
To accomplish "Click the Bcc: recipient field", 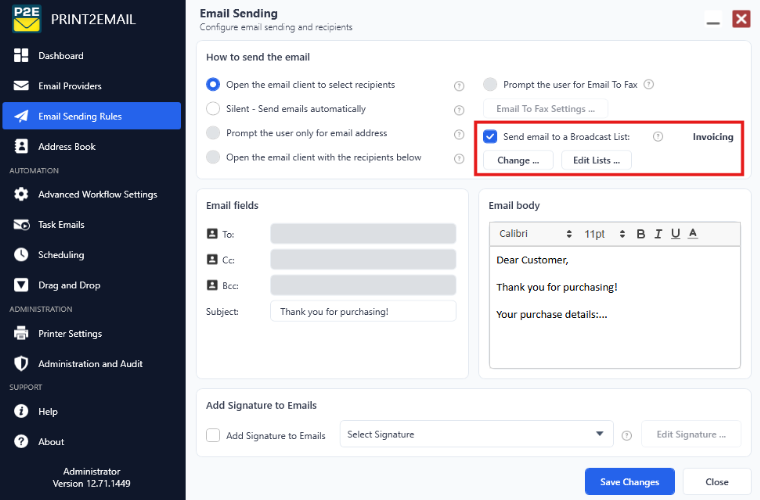I will click(x=363, y=285).
